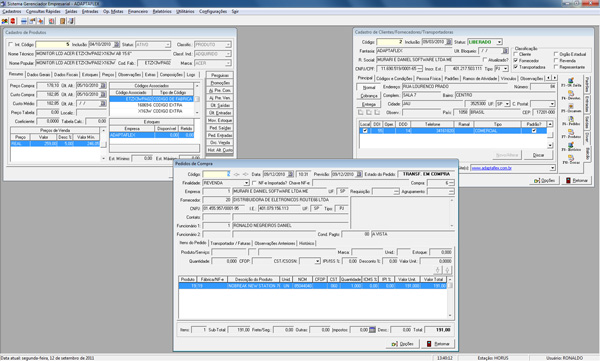This screenshot has height=361, width=600.
Task: Click the Pesquisar button in Produtos
Action: pos(220,75)
